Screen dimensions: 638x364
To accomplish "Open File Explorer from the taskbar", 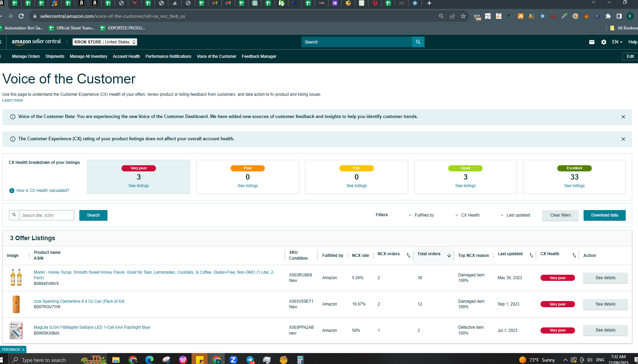I will 116,360.
